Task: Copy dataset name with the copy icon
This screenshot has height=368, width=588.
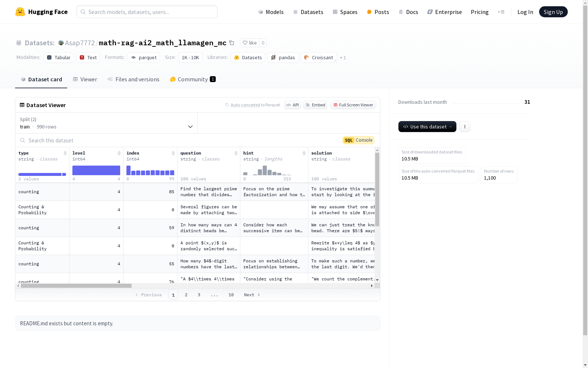Action: pyautogui.click(x=232, y=43)
